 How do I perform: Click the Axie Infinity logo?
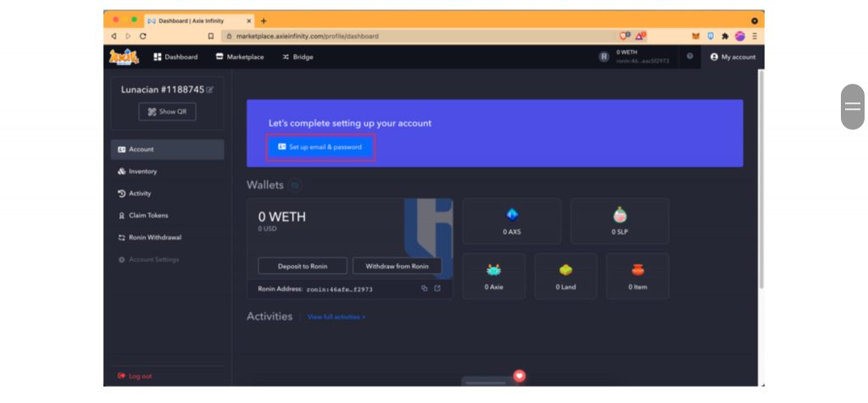[124, 57]
